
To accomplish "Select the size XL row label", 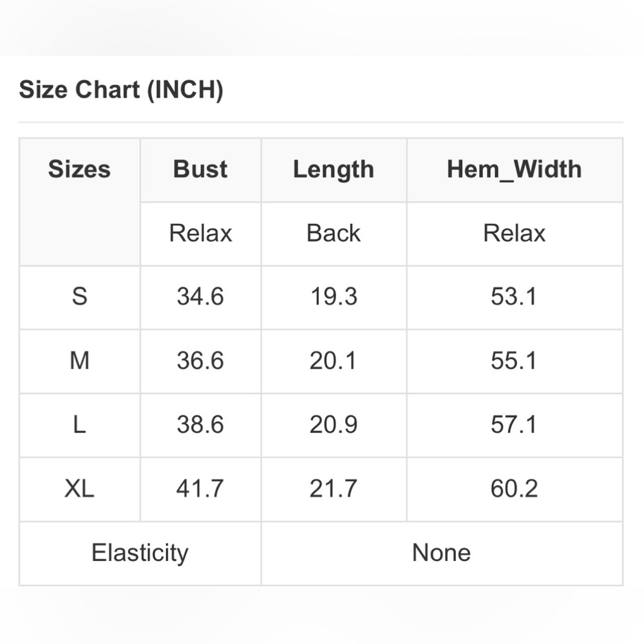I will coord(79,489).
